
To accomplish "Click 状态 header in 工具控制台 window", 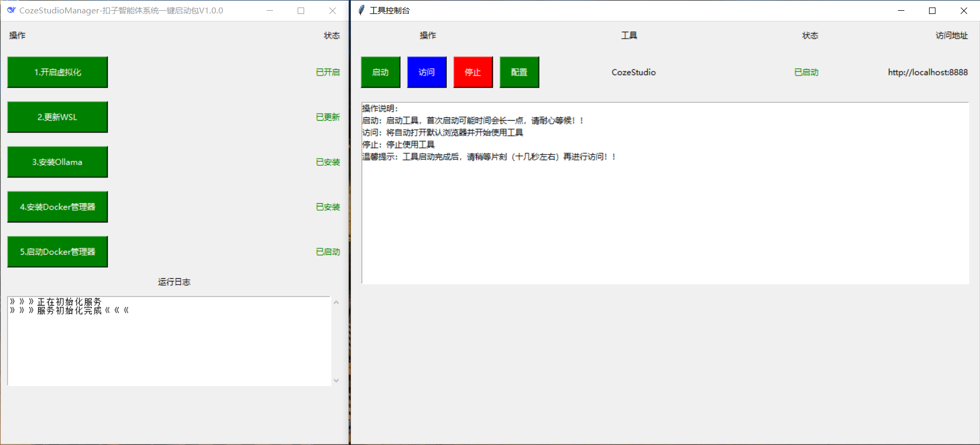I will tap(810, 35).
